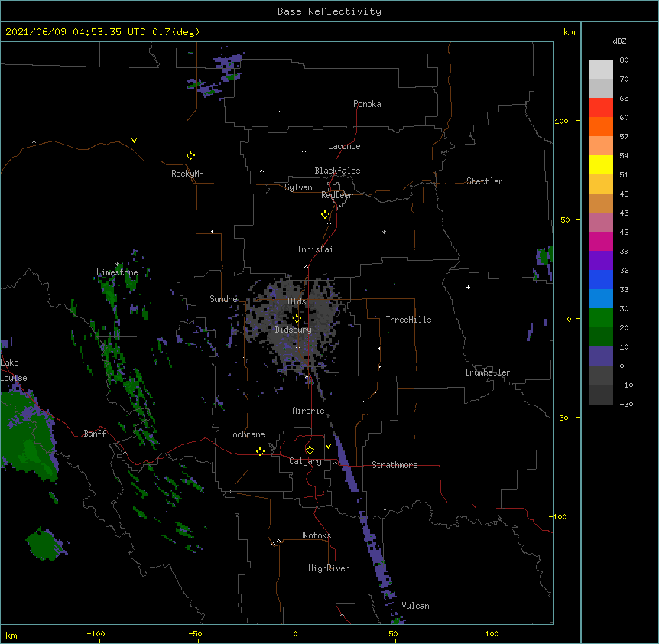Click the Ponoka city label

pos(367,104)
